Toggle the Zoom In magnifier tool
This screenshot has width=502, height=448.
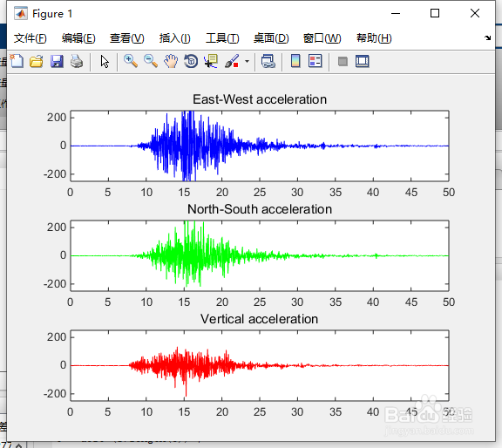point(131,61)
